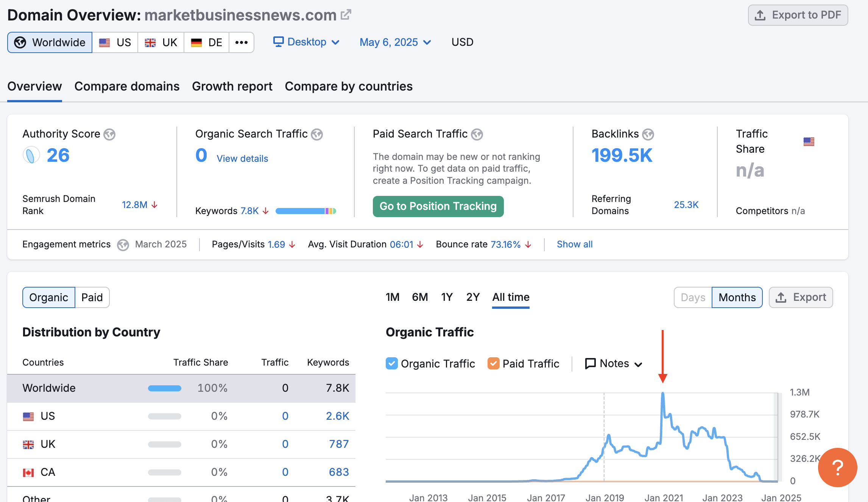Open the orange help question mark button
Image resolution: width=868 pixels, height=502 pixels.
click(x=837, y=467)
